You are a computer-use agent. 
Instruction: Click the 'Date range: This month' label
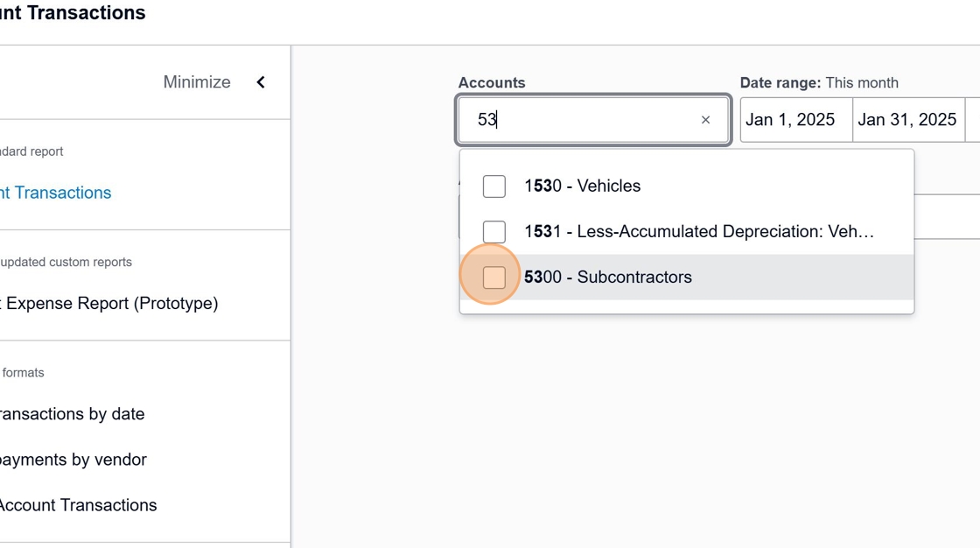pos(819,83)
